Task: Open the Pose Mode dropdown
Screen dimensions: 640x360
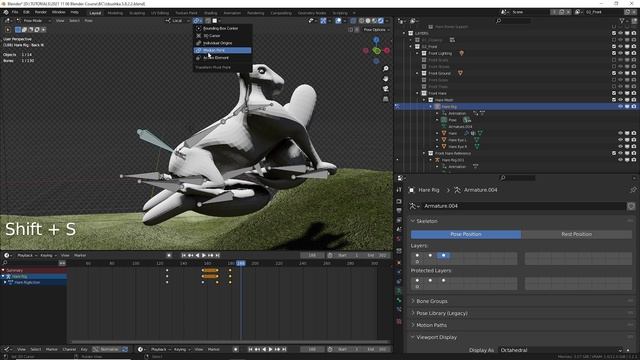Action: 33,20
